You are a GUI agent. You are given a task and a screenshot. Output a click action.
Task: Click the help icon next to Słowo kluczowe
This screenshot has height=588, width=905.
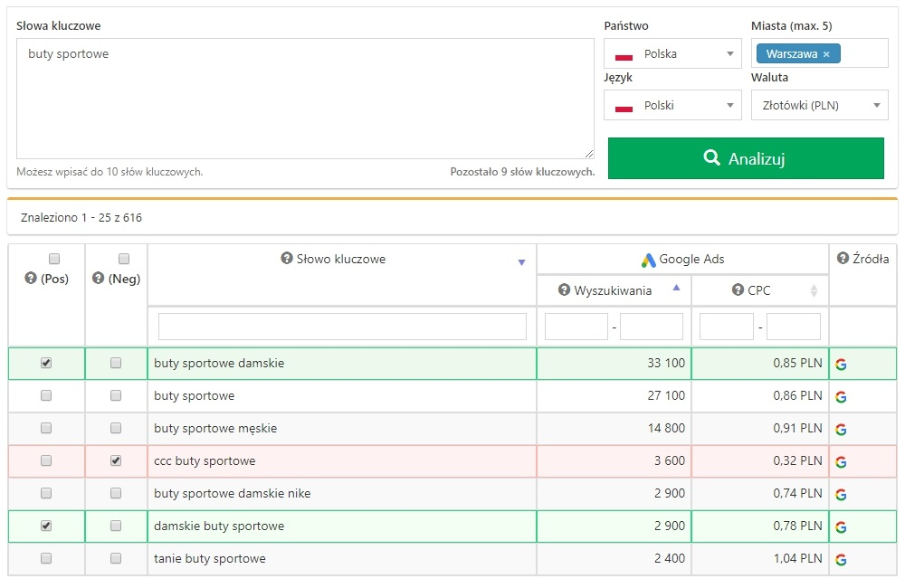coord(287,260)
